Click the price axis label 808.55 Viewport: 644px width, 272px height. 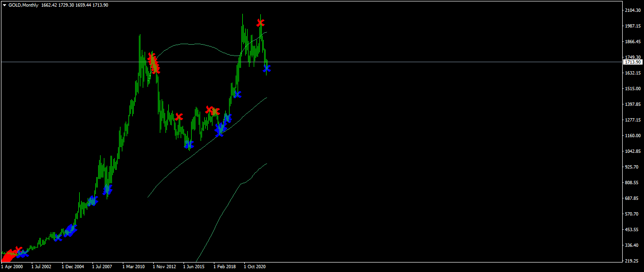pos(632,182)
